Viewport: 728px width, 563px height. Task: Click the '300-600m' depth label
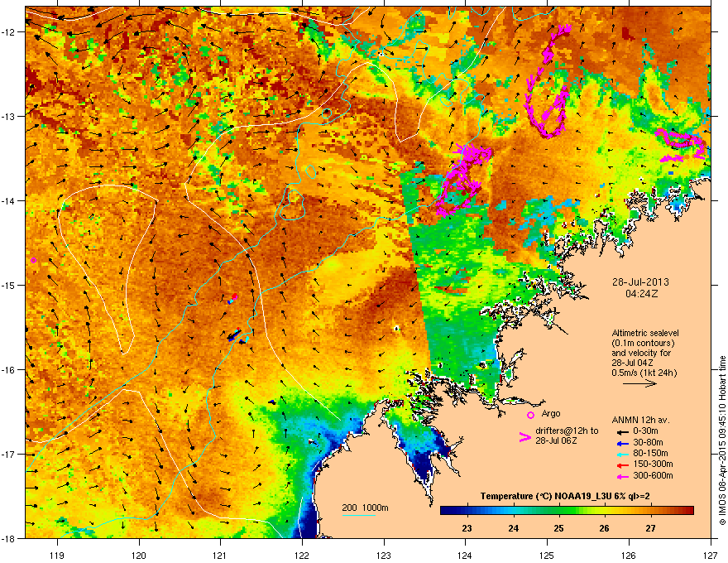[x=653, y=476]
